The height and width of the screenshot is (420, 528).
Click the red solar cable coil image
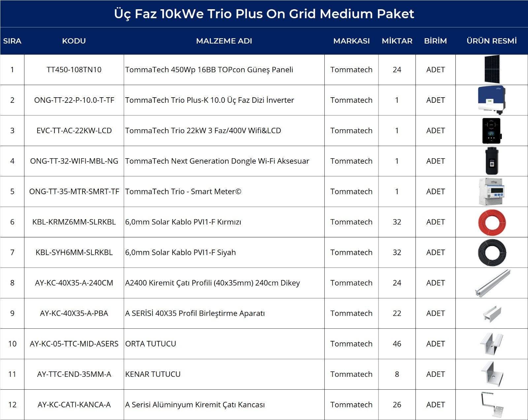(492, 222)
